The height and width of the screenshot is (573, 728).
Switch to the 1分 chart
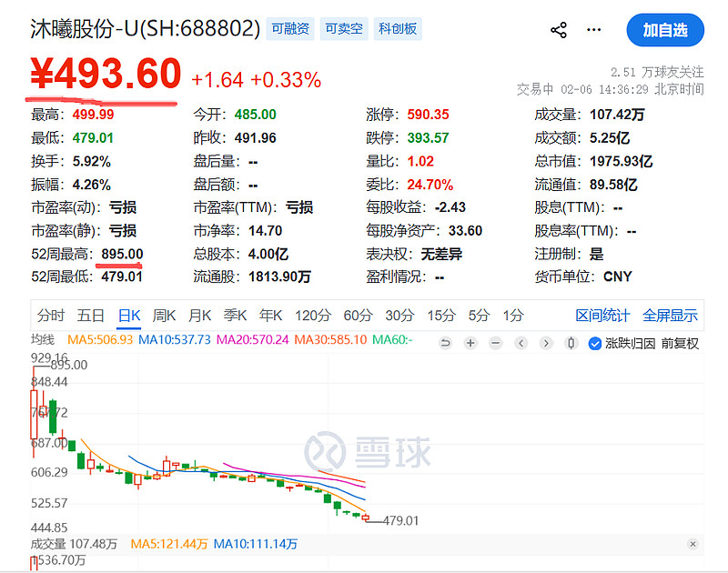513,316
